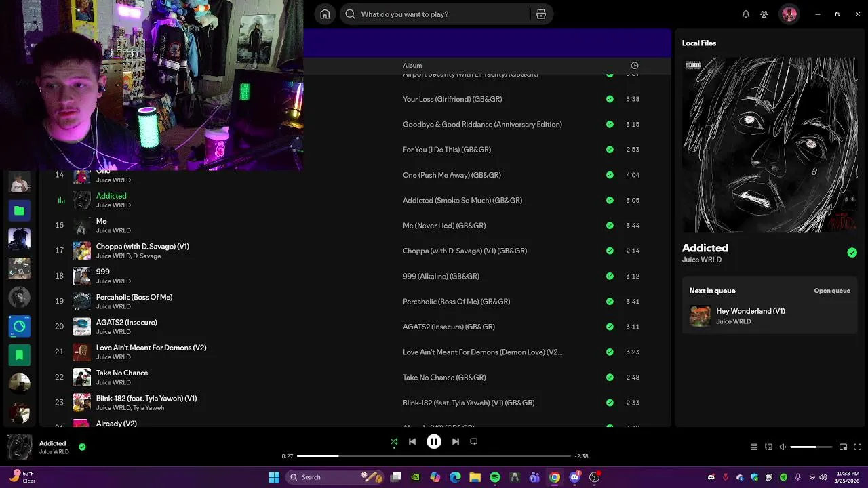Open Connect to a device

coord(768,447)
